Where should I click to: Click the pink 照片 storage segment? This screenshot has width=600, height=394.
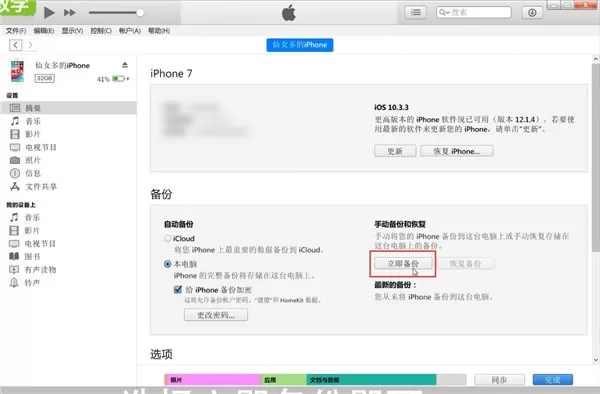[x=213, y=379]
